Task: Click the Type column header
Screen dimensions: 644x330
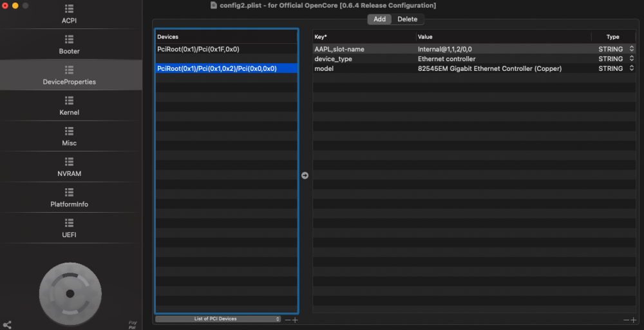Action: [x=613, y=37]
